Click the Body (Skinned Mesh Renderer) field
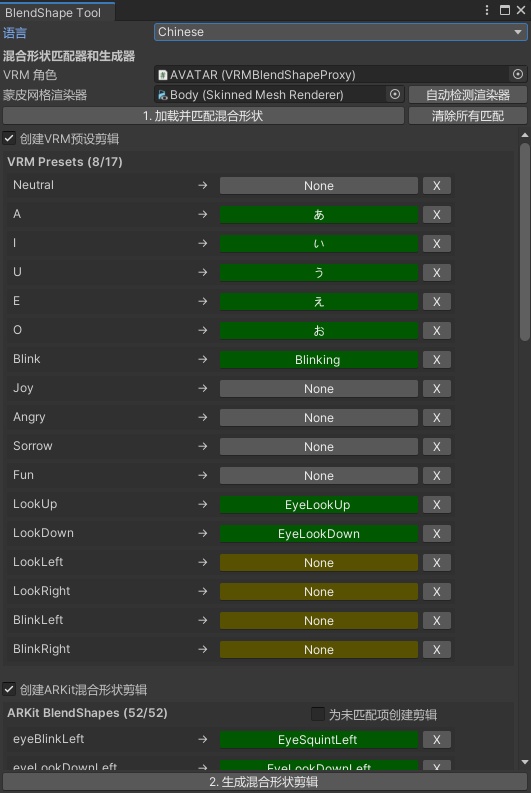Image resolution: width=531 pixels, height=793 pixels. (x=278, y=95)
